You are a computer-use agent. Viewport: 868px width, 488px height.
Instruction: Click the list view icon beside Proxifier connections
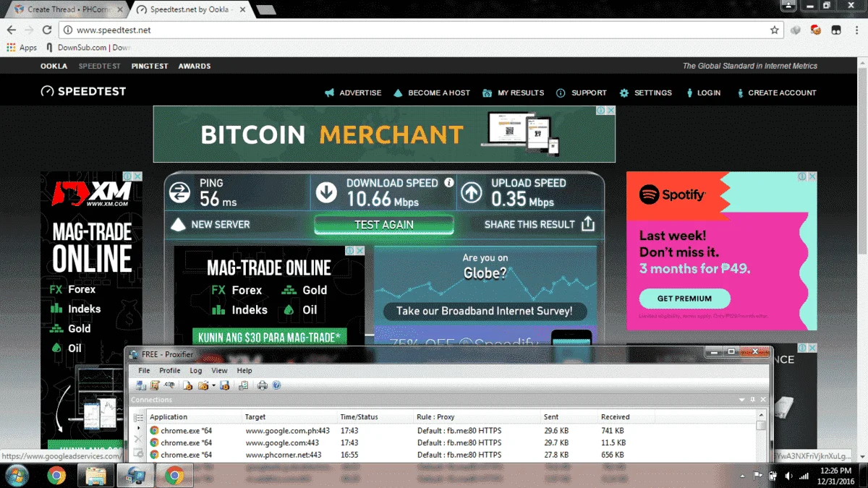pyautogui.click(x=138, y=418)
